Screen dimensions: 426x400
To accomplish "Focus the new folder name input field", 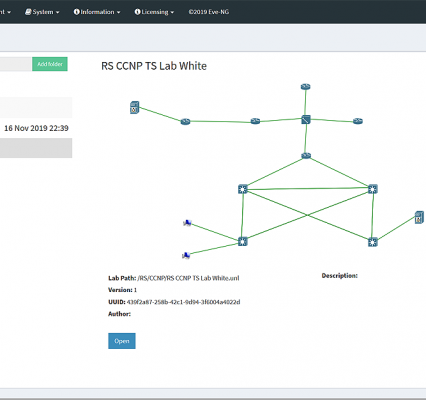I will pos(16,64).
